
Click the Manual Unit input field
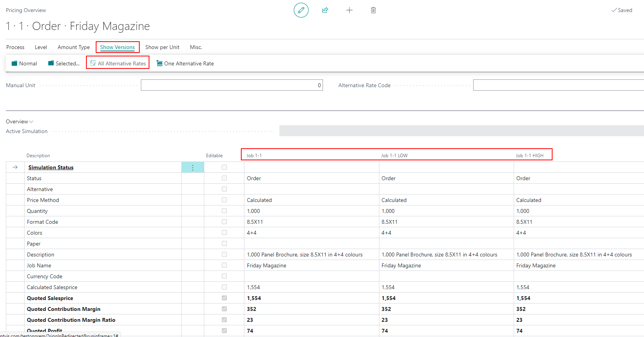(x=232, y=85)
